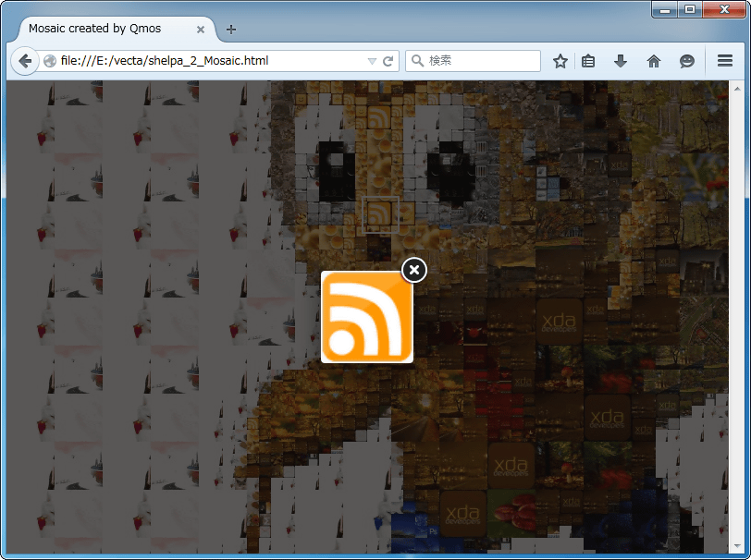Click the enlarged orange RSS icon image

[x=367, y=317]
